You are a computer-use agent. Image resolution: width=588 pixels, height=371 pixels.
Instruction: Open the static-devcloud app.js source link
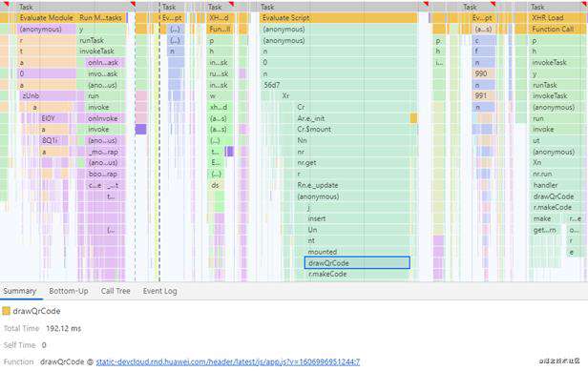[x=228, y=361]
